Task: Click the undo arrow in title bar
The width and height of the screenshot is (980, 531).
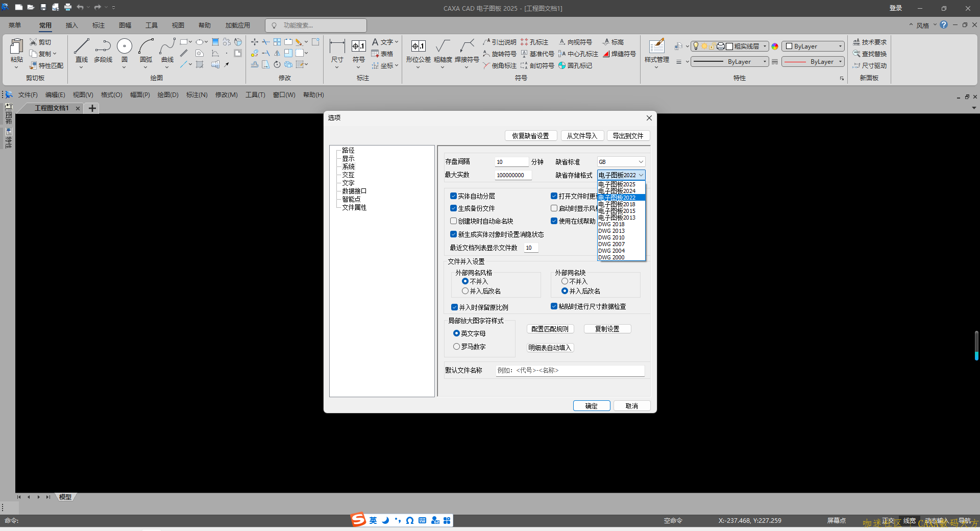Action: pyautogui.click(x=80, y=8)
